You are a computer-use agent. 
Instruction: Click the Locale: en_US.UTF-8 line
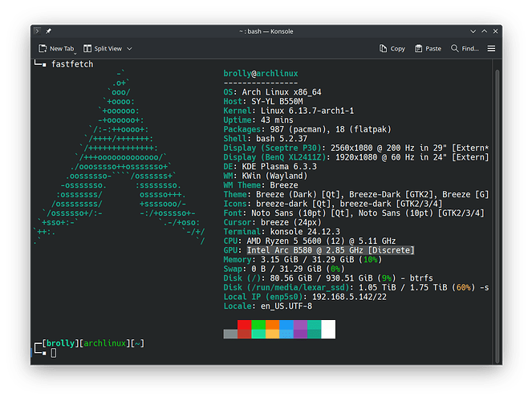pyautogui.click(x=268, y=306)
